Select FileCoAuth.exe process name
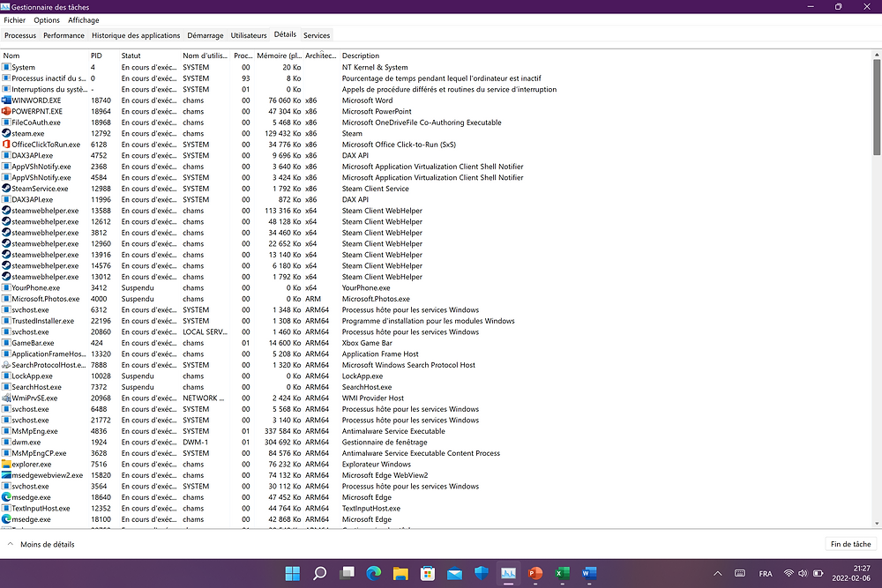This screenshot has height=588, width=882. [x=36, y=123]
